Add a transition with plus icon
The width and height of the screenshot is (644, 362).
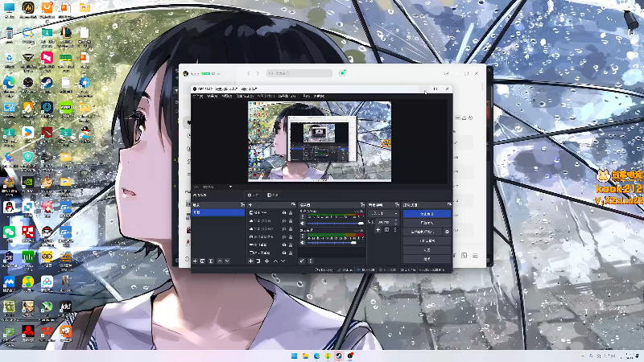[x=378, y=230]
